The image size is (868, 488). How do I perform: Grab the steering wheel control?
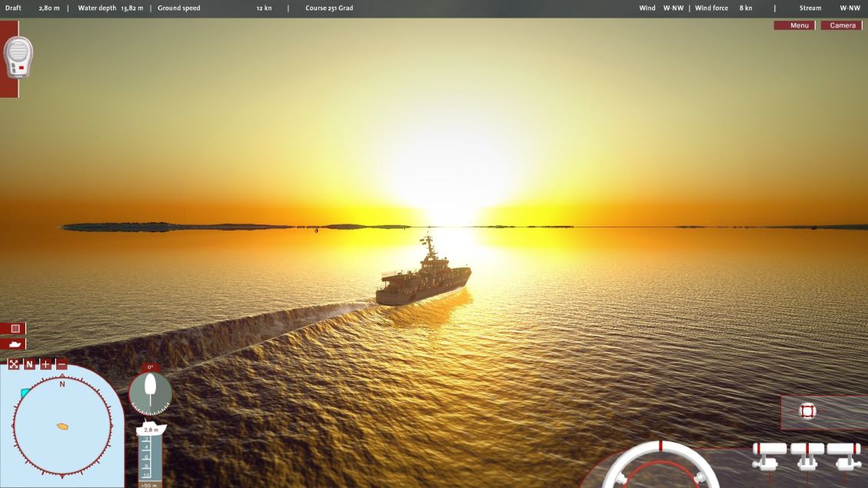[x=660, y=465]
